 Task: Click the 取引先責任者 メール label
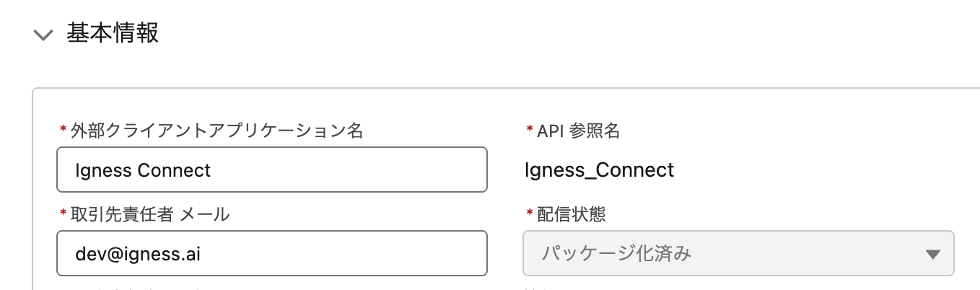point(150,214)
